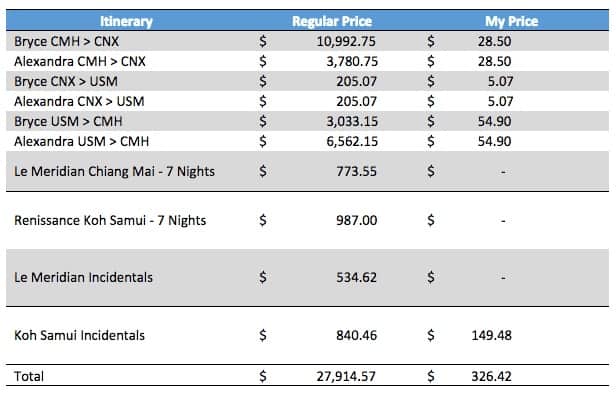This screenshot has width=616, height=396.
Task: Click the Le Meridian Chiang Mai row label
Action: pos(114,171)
